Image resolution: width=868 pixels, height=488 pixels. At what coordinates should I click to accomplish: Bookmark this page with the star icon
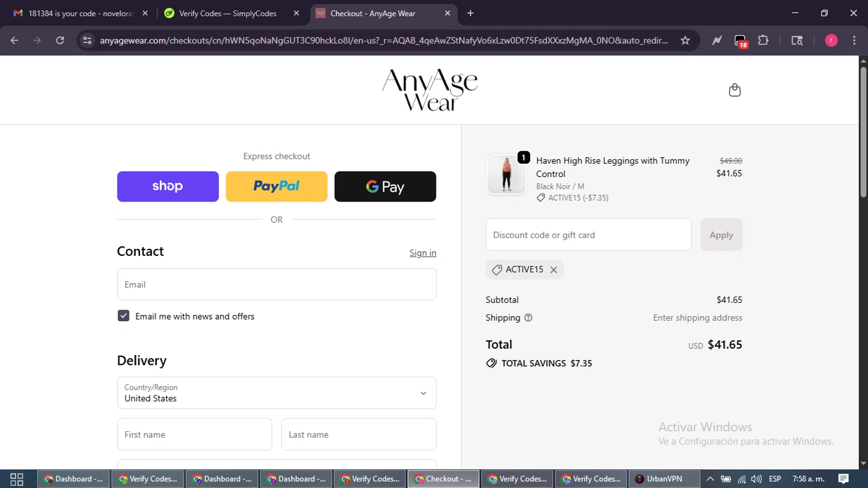coord(685,41)
